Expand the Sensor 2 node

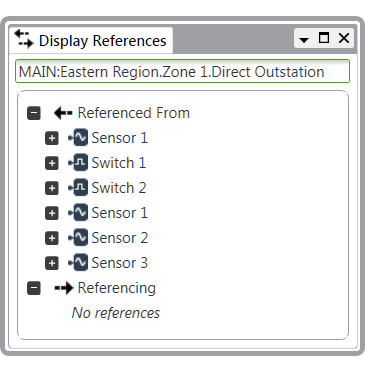pos(52,238)
